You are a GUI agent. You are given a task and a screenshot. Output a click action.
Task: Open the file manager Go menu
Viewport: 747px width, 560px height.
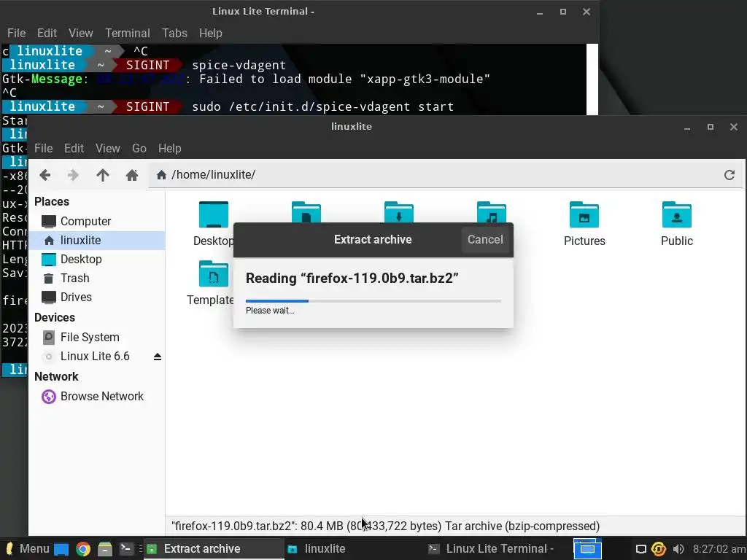coord(139,149)
